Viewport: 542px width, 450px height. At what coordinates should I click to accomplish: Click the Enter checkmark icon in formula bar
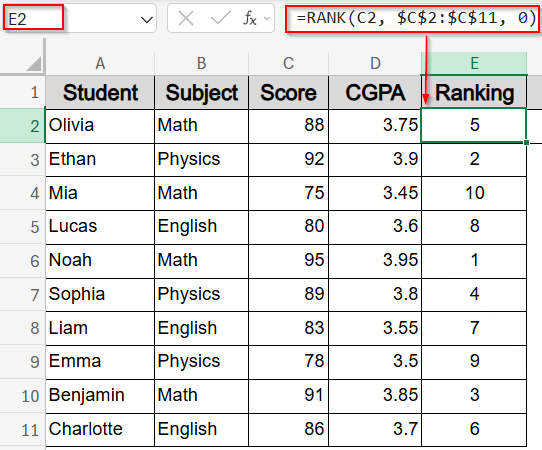tap(221, 18)
